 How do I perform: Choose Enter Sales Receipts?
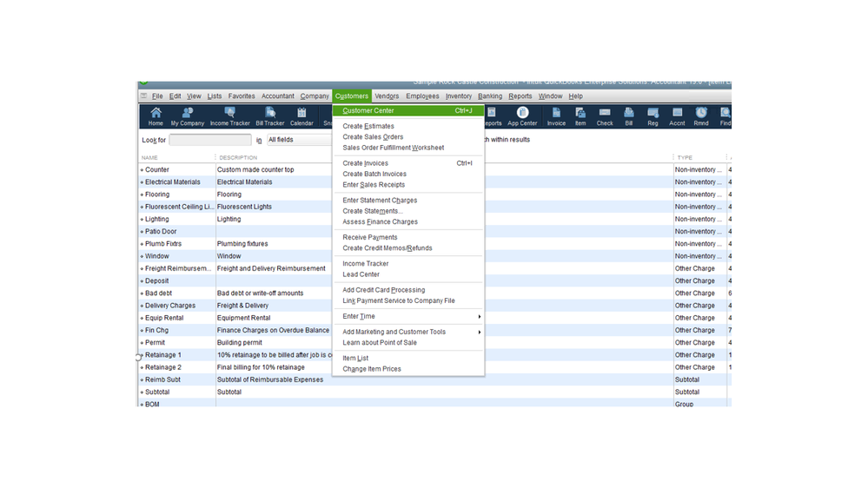(x=408, y=185)
